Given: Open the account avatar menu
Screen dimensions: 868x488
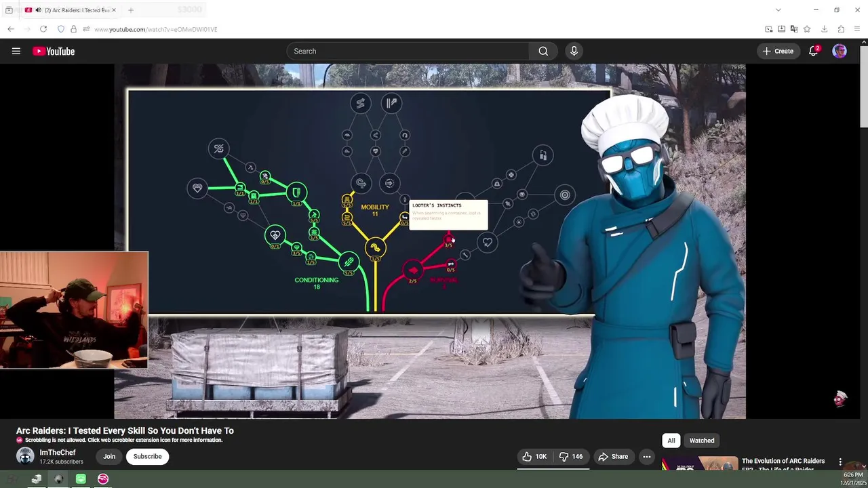Looking at the screenshot, I should 840,51.
